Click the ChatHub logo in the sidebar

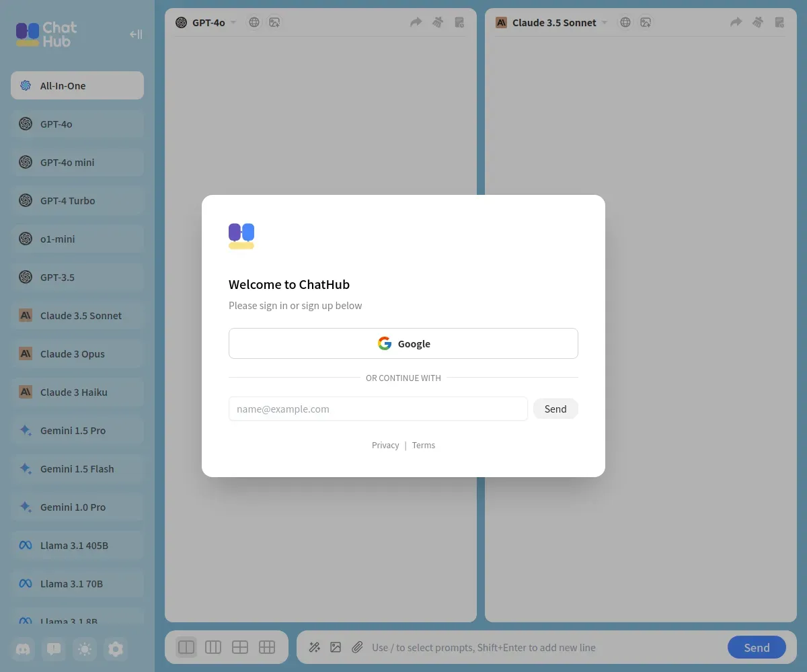click(x=46, y=34)
